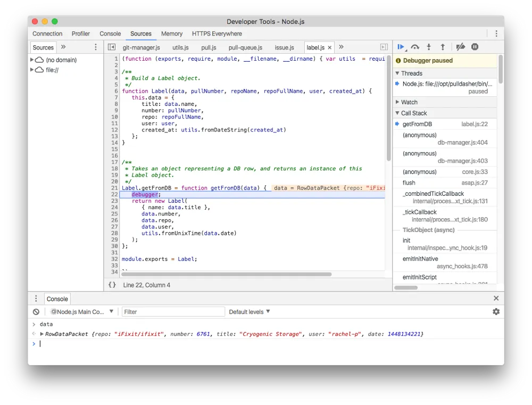Switch to the Profiler tab

click(x=81, y=34)
